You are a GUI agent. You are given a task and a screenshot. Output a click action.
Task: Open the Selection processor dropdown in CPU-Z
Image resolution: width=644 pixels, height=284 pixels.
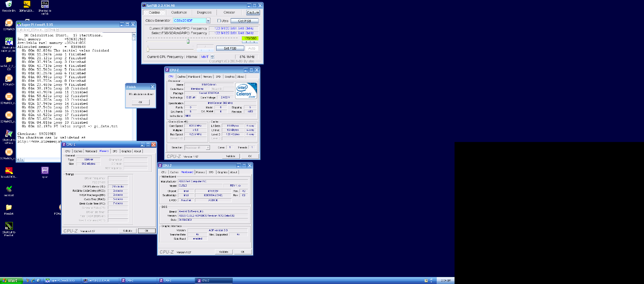[x=208, y=147]
